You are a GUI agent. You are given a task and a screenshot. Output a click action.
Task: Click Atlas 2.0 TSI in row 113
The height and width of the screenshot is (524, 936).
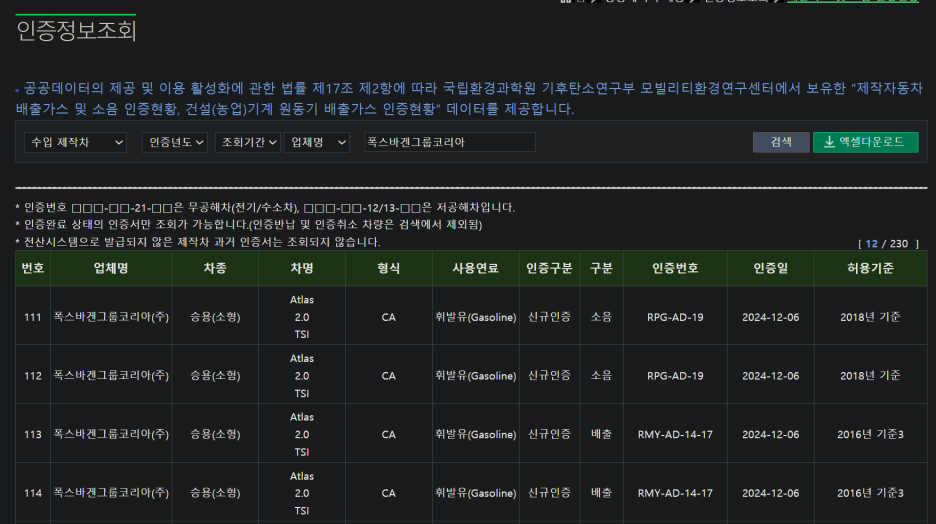301,434
